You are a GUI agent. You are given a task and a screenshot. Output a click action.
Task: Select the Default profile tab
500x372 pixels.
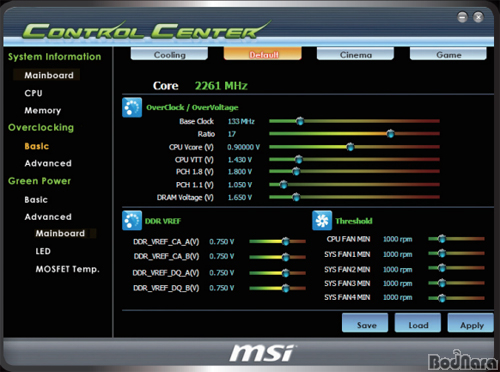pyautogui.click(x=263, y=54)
